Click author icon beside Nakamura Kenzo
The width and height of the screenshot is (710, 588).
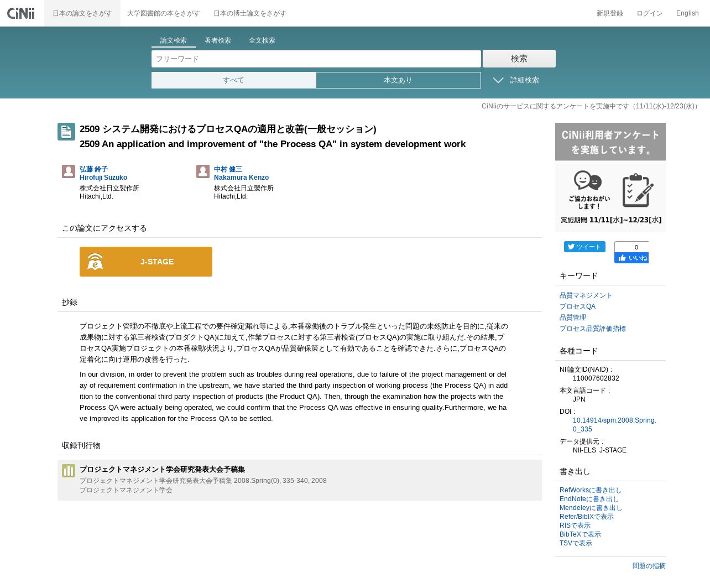[203, 171]
